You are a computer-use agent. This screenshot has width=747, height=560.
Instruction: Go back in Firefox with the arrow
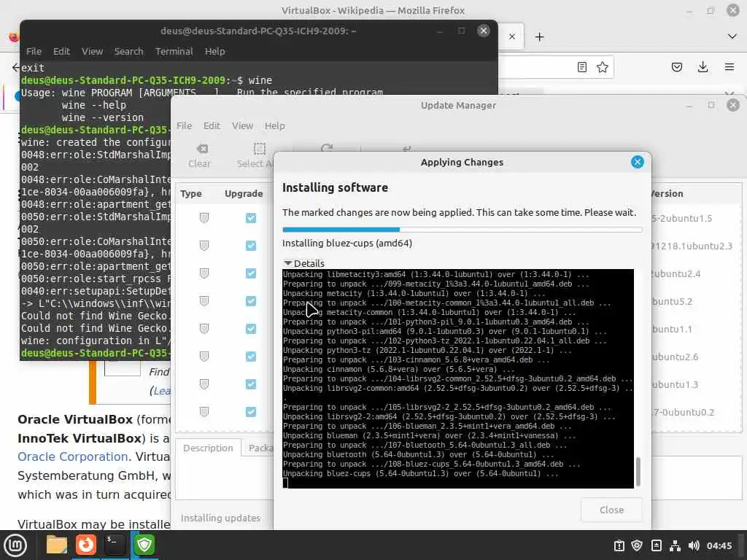16,67
